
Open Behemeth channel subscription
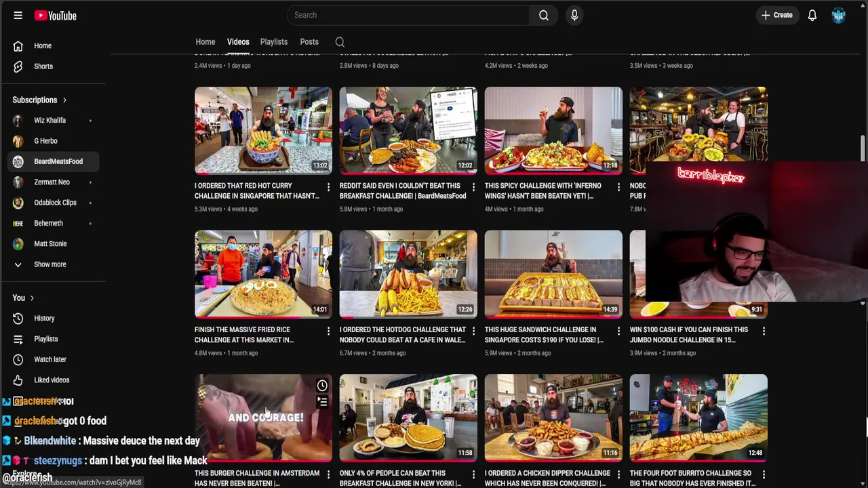click(54, 223)
